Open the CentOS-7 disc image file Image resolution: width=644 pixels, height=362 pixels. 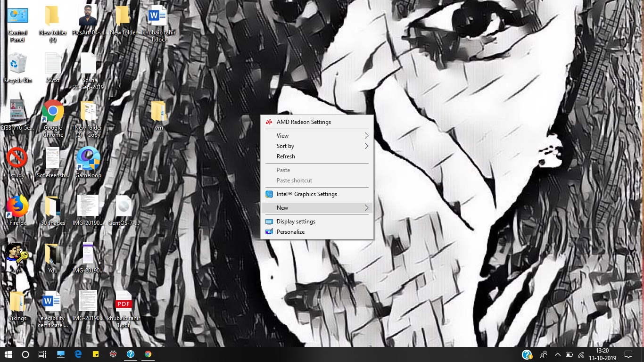124,205
